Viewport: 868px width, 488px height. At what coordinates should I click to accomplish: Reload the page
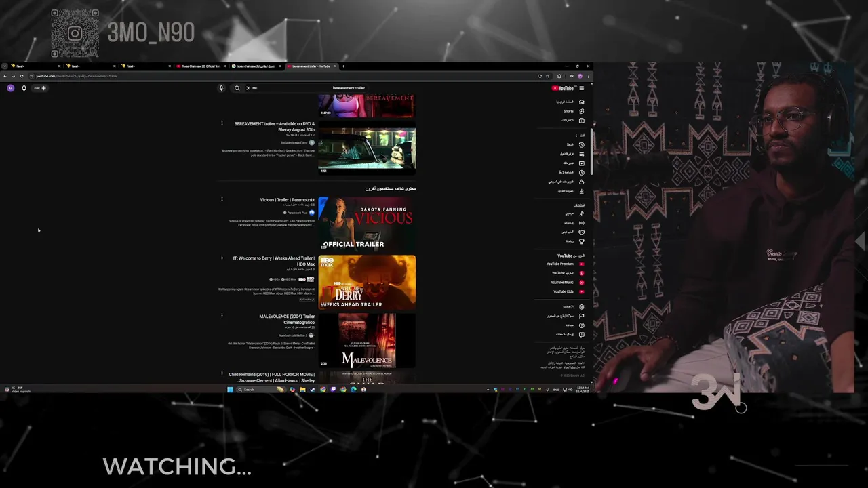point(22,76)
